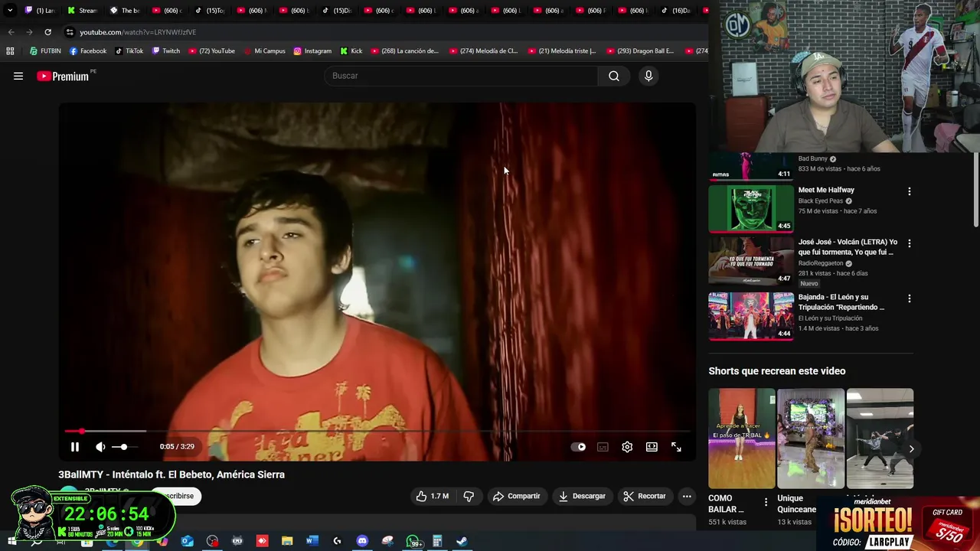The height and width of the screenshot is (551, 980).
Task: Open Steam from the taskbar
Action: pos(462,541)
